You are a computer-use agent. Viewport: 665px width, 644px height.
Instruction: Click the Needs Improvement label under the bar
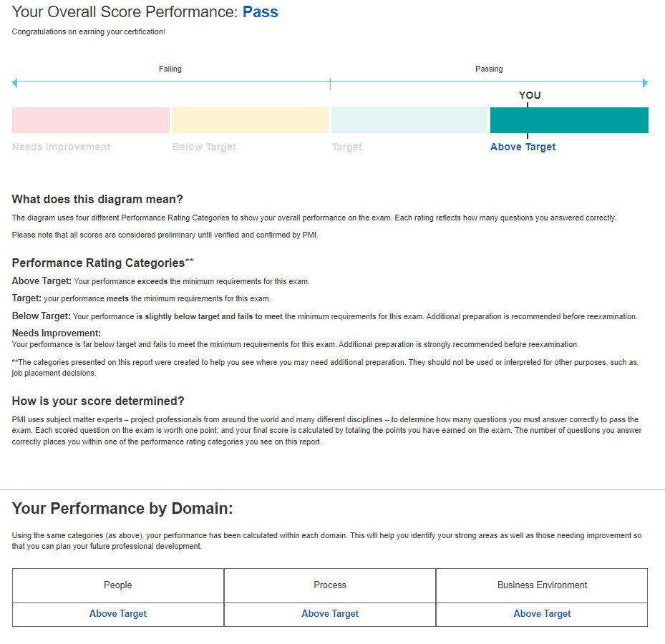(x=61, y=147)
